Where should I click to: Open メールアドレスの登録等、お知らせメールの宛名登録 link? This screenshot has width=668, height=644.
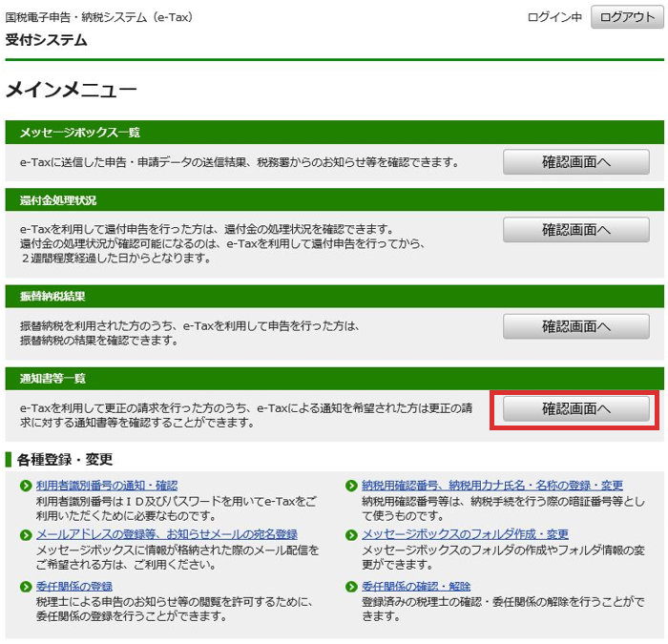pos(166,534)
